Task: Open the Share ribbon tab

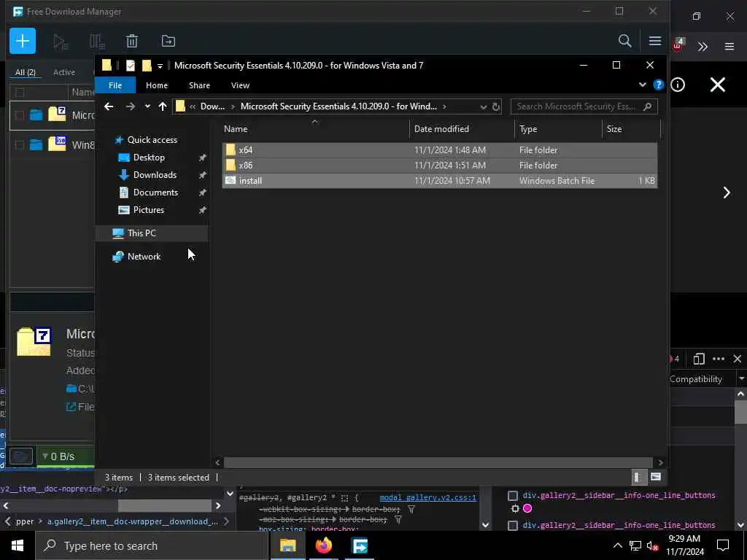Action: click(199, 85)
